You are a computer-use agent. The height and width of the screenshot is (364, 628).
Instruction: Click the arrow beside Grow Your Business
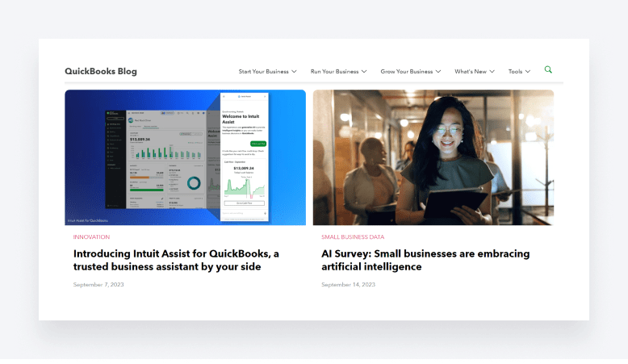point(438,72)
